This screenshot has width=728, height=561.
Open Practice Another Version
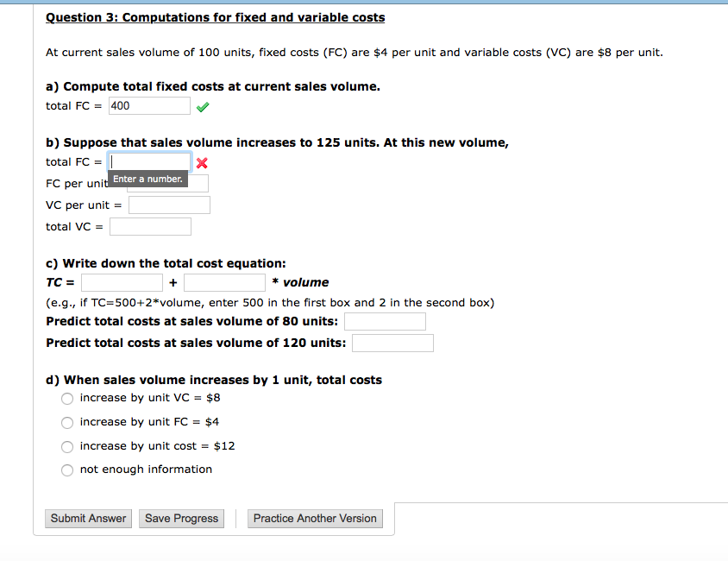314,518
